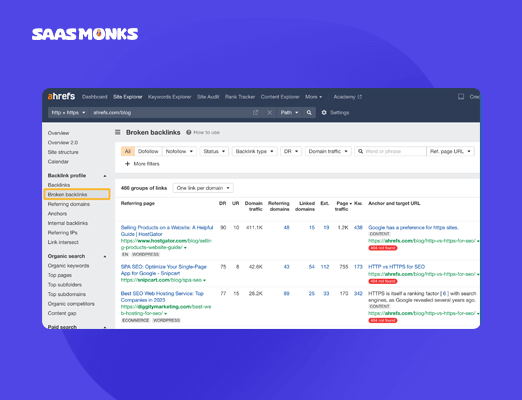Open Status filter dropdown

tap(214, 151)
